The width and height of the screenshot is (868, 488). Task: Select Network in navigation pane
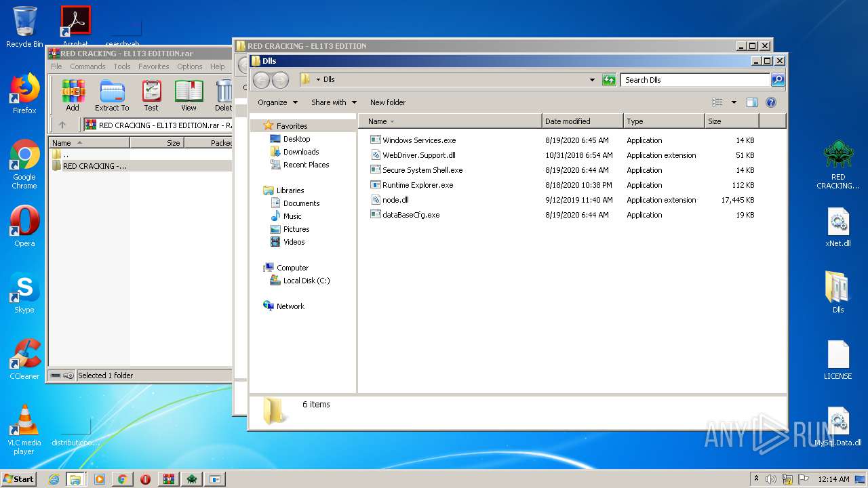[290, 306]
